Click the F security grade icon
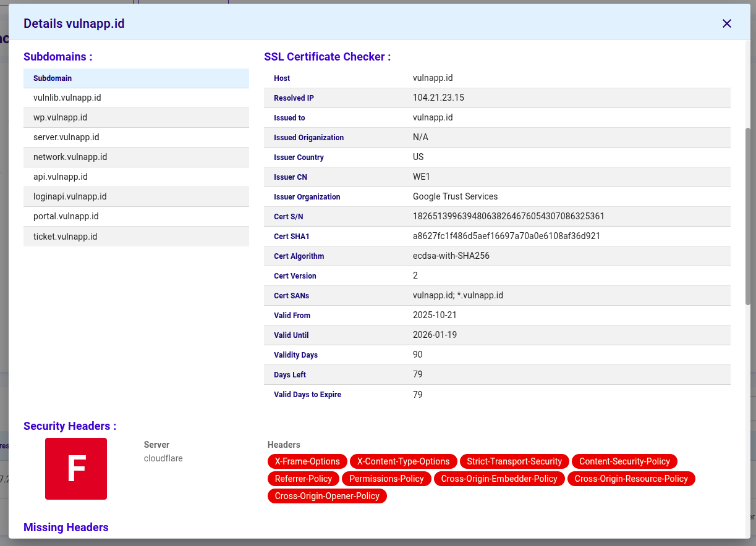 click(75, 469)
